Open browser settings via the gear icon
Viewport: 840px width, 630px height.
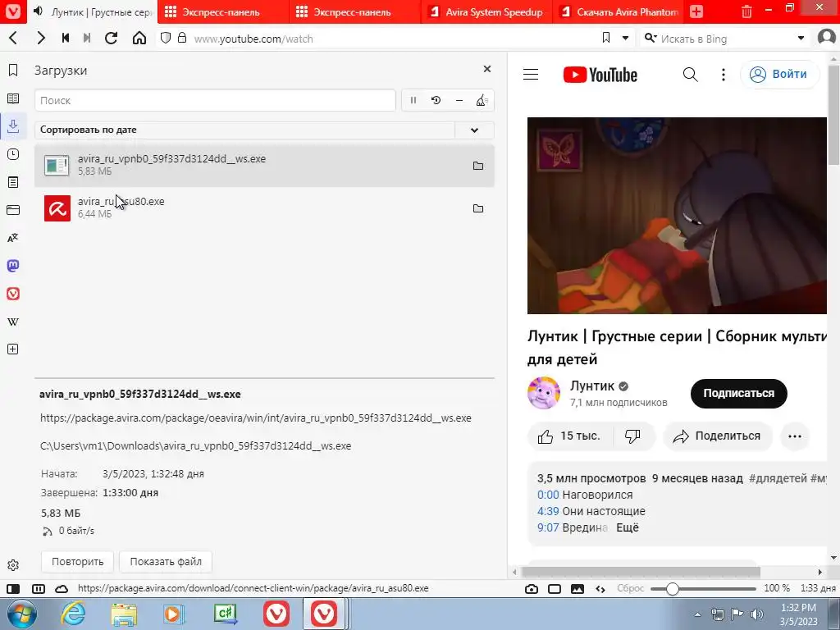(13, 565)
